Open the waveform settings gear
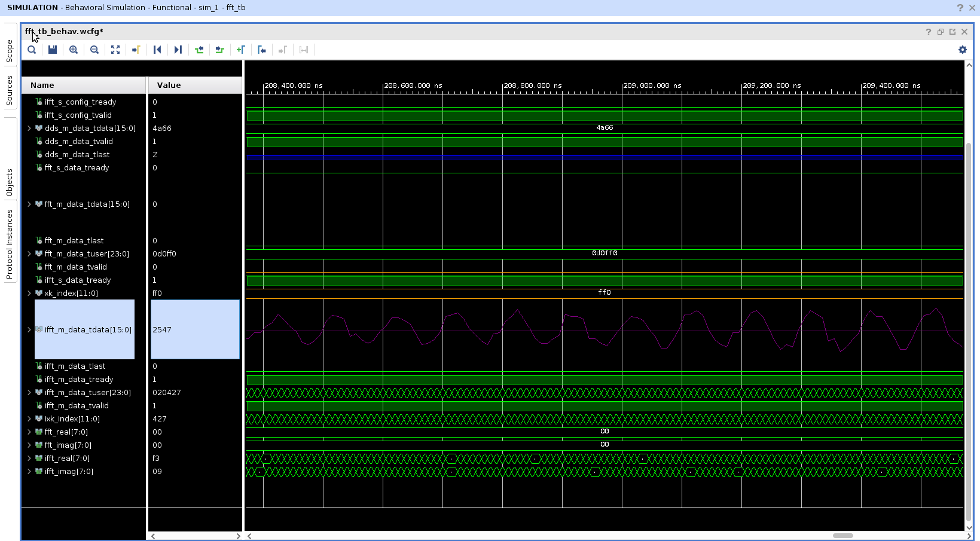Image resolution: width=980 pixels, height=541 pixels. coord(963,50)
